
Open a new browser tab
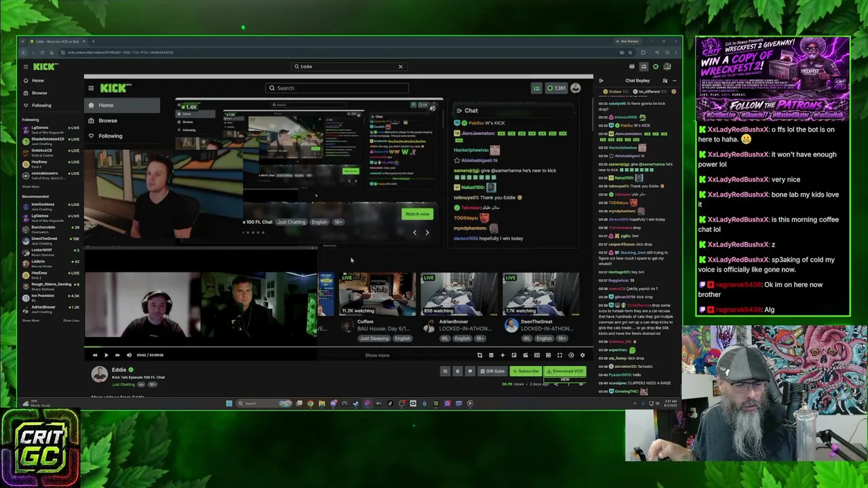point(94,41)
